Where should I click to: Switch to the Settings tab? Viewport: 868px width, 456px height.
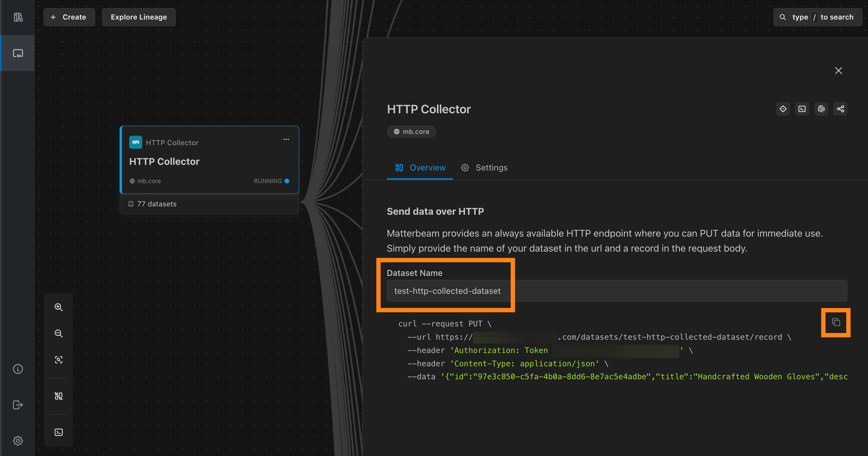(484, 168)
